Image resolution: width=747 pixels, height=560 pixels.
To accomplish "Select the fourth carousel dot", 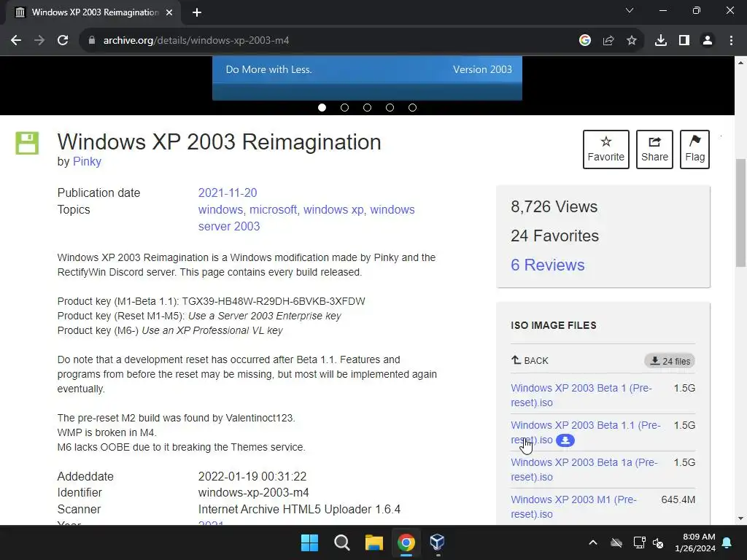I will (390, 108).
